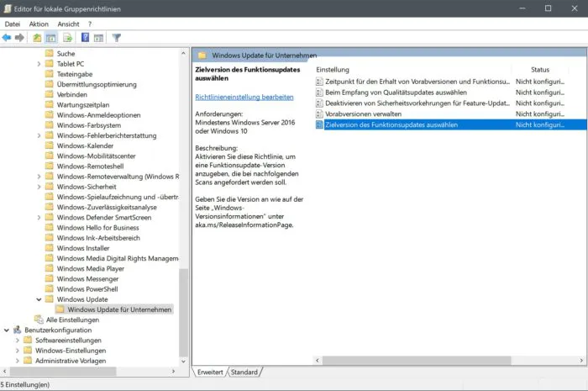The height and width of the screenshot is (391, 588).
Task: Click the folder icon next to Suche
Action: tap(49, 53)
